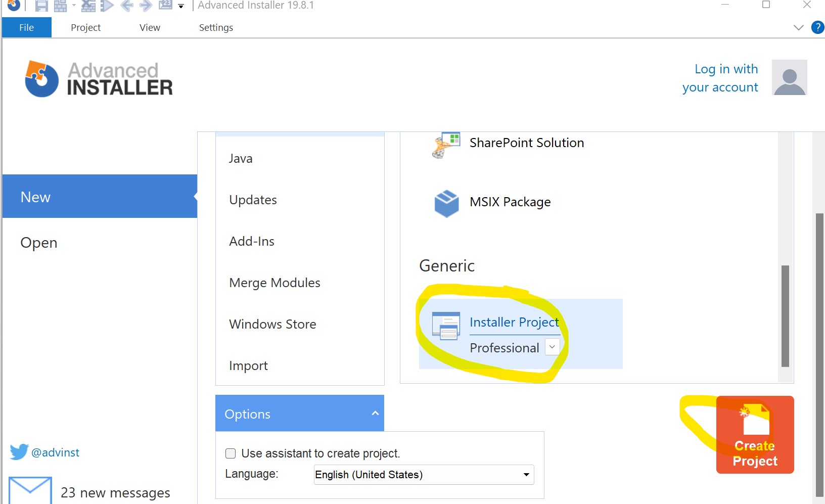Click the Rebuild icon in quick access toolbar

[x=88, y=6]
